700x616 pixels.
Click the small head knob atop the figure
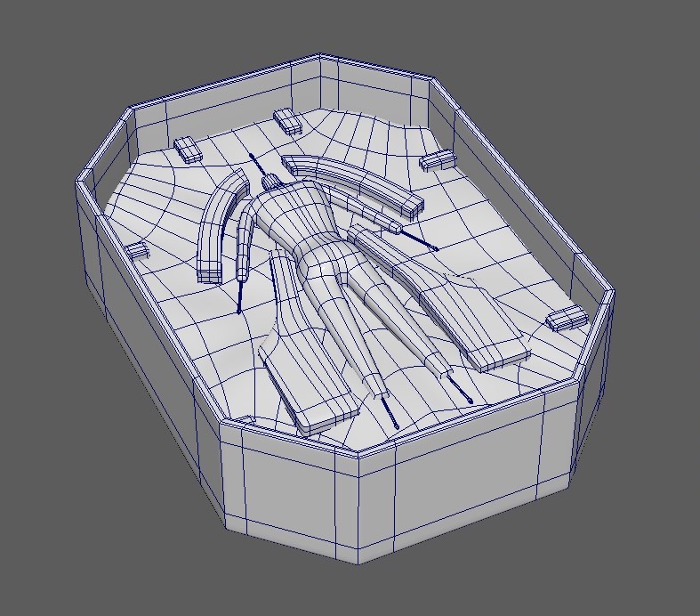(x=272, y=183)
